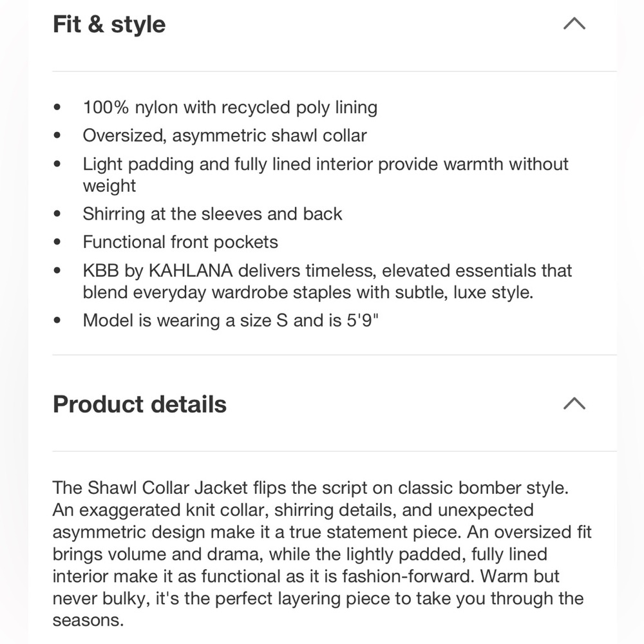Click the Functional front pockets bullet text
Screen dimensions: 644x644
point(180,242)
